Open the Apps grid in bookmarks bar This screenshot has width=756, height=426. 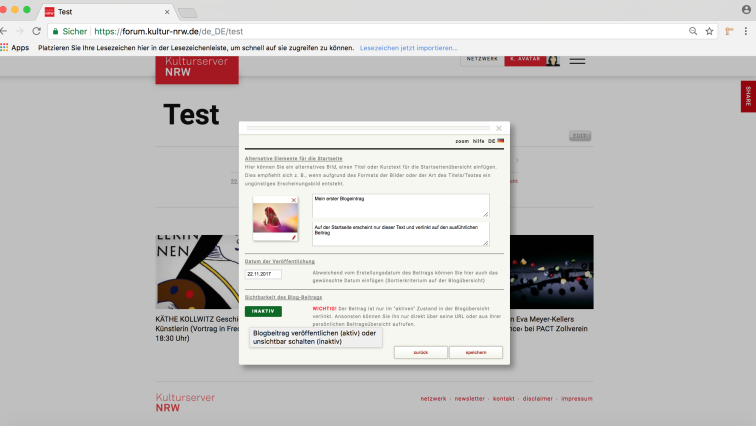[x=14, y=47]
